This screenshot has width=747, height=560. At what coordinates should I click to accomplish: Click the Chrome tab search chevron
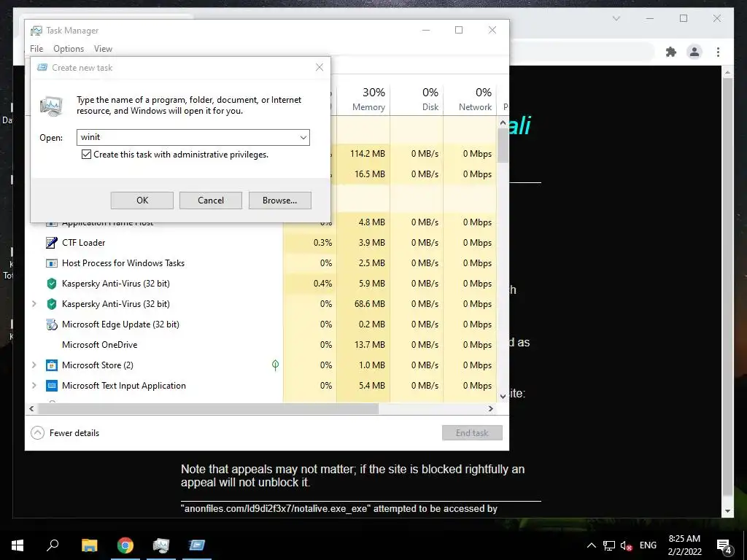(x=616, y=18)
